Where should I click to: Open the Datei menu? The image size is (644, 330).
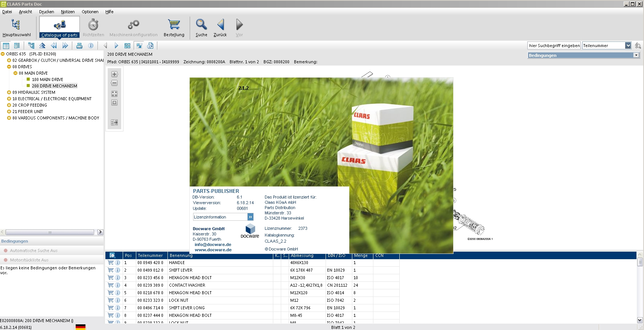click(7, 12)
